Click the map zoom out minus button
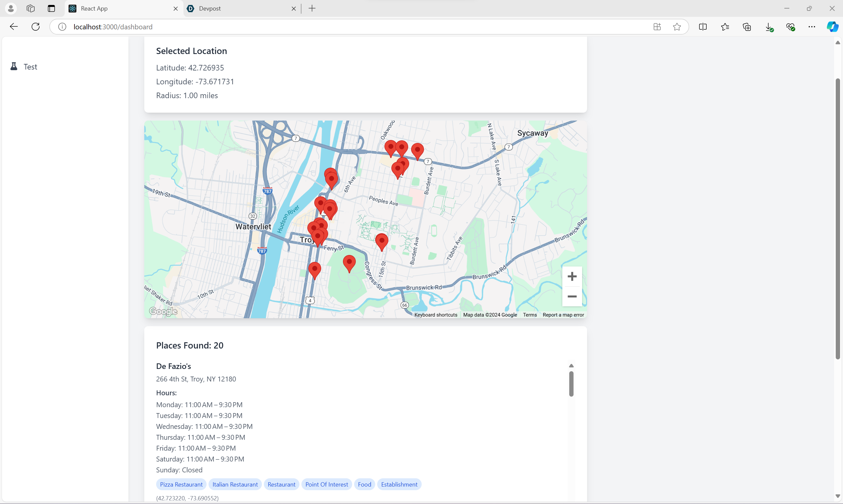This screenshot has width=843, height=504. (x=572, y=296)
